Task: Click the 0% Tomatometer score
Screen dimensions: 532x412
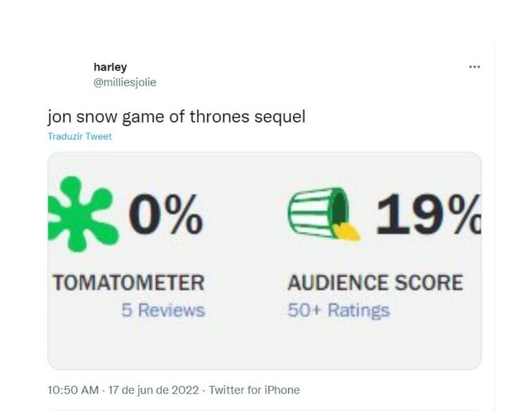Action: click(166, 215)
